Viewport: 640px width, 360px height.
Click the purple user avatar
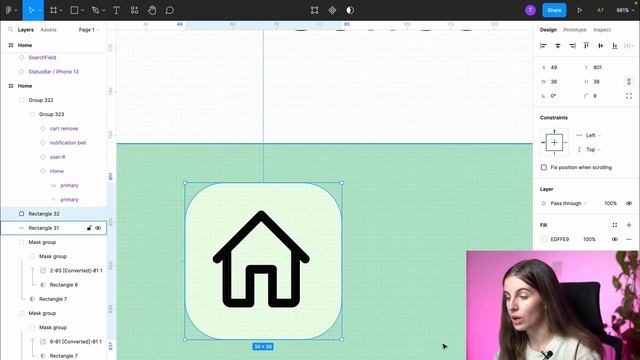[x=530, y=10]
